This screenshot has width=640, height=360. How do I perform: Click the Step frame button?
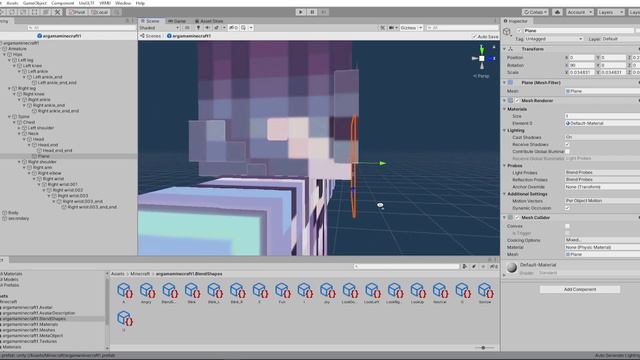(x=324, y=12)
